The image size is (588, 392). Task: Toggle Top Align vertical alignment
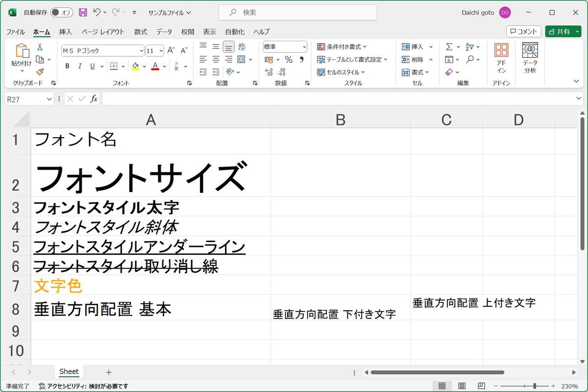[x=203, y=47]
